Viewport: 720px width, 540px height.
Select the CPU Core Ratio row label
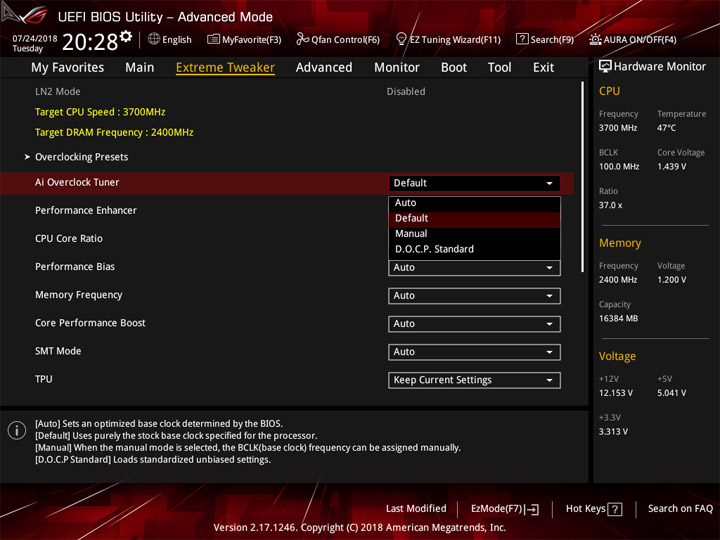(69, 238)
